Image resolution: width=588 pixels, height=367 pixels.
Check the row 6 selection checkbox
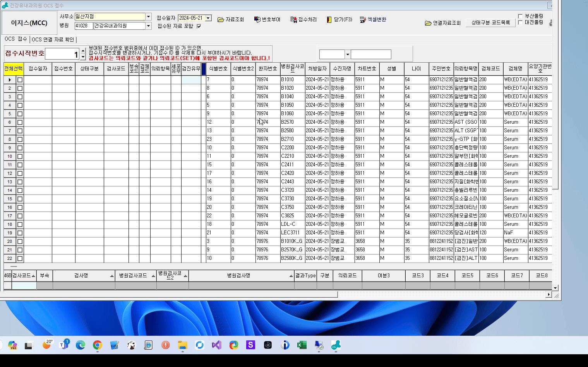coord(20,122)
